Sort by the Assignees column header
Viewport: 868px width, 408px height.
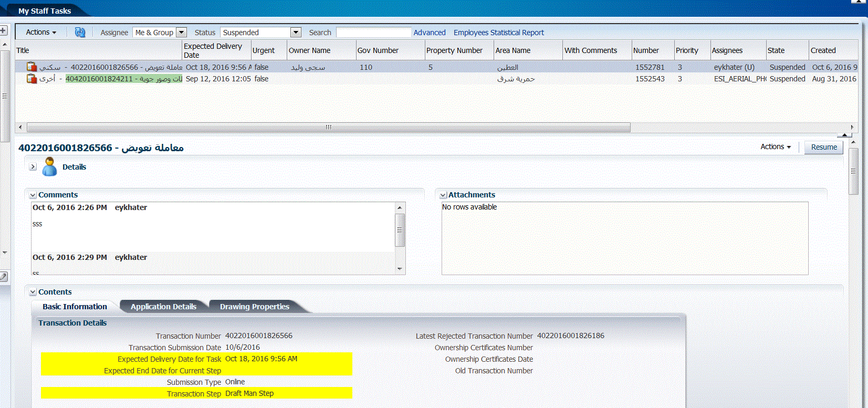(x=738, y=50)
